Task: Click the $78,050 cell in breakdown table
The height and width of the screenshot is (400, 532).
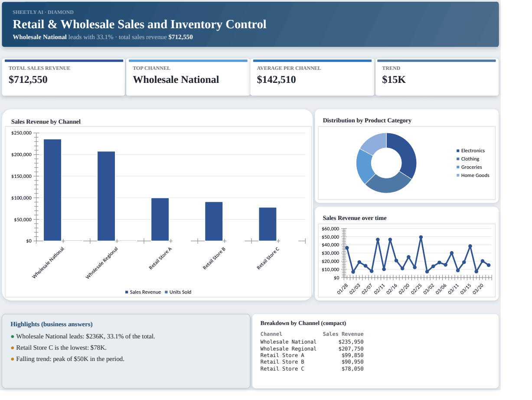Action: pos(352,369)
